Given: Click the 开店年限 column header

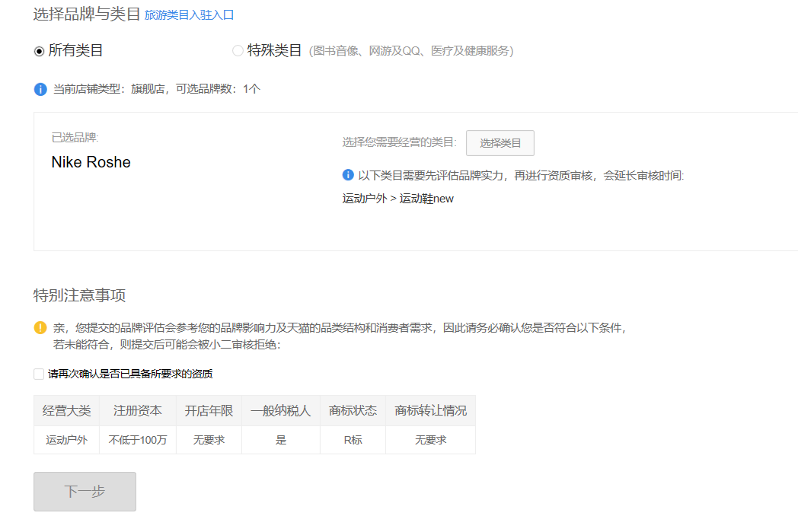Looking at the screenshot, I should coord(209,410).
